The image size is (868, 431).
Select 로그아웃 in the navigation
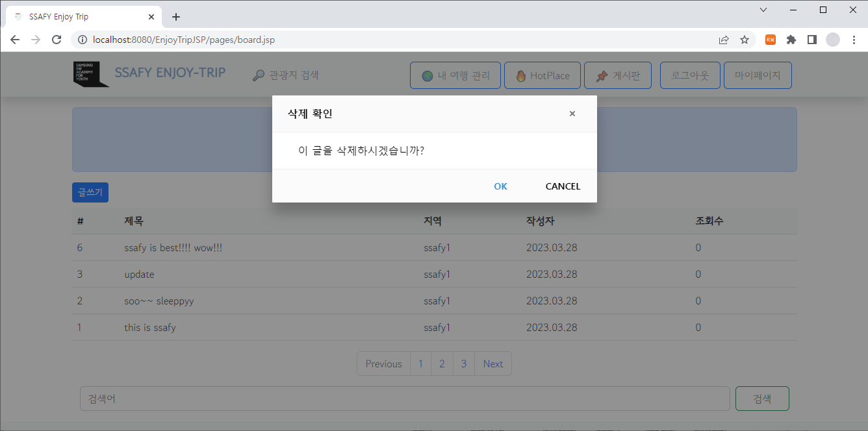(x=690, y=75)
